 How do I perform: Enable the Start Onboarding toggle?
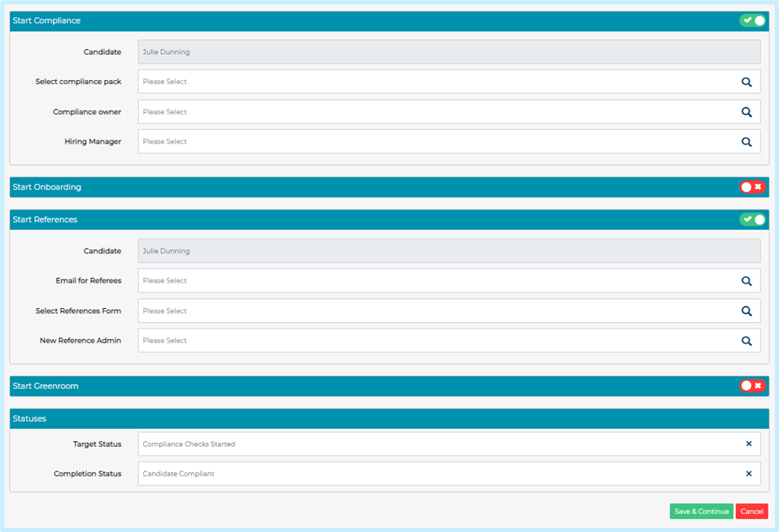752,186
